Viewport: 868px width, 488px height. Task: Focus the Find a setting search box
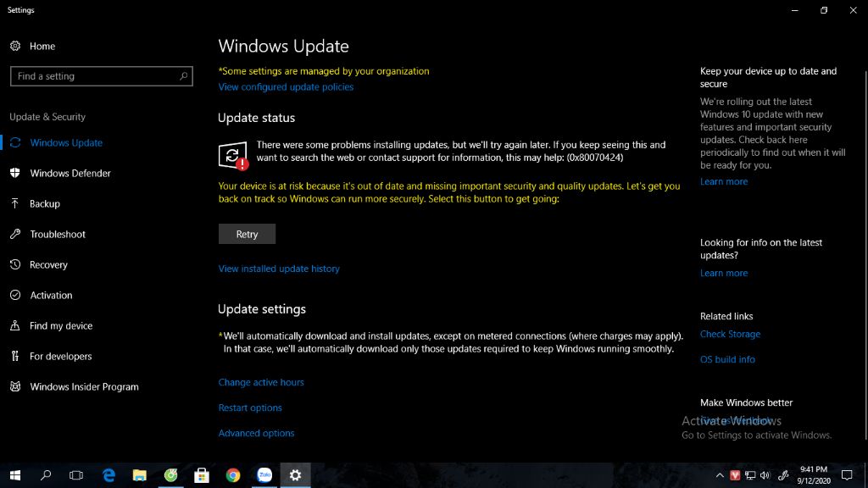102,75
